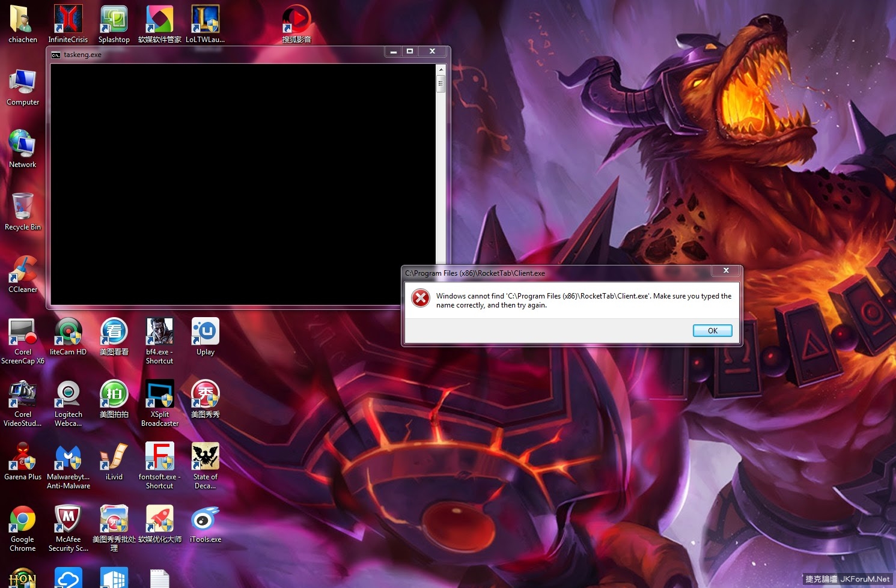Close the RocketTab Client.exe error dialog

click(726, 271)
